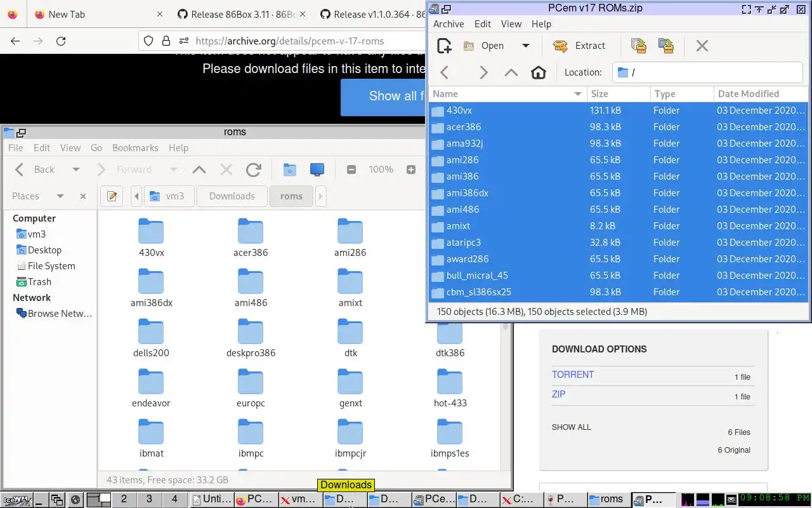Stop the current archive operation (X icon)

tap(702, 46)
